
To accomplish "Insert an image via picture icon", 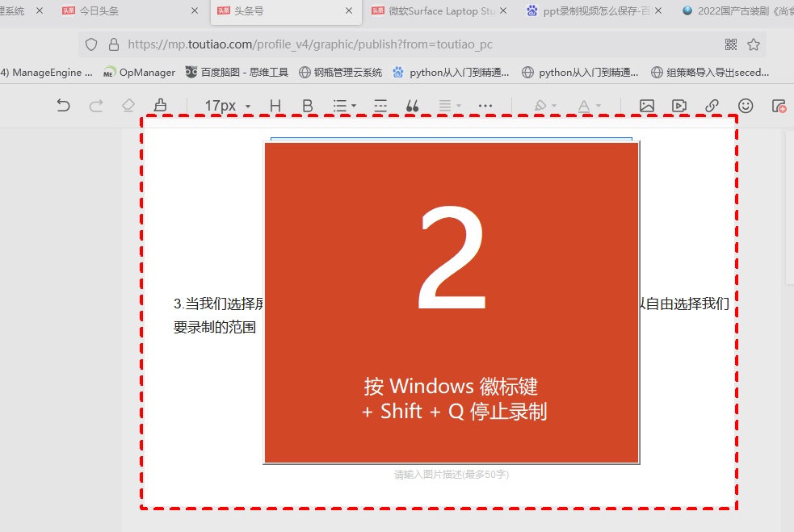I will click(x=647, y=106).
